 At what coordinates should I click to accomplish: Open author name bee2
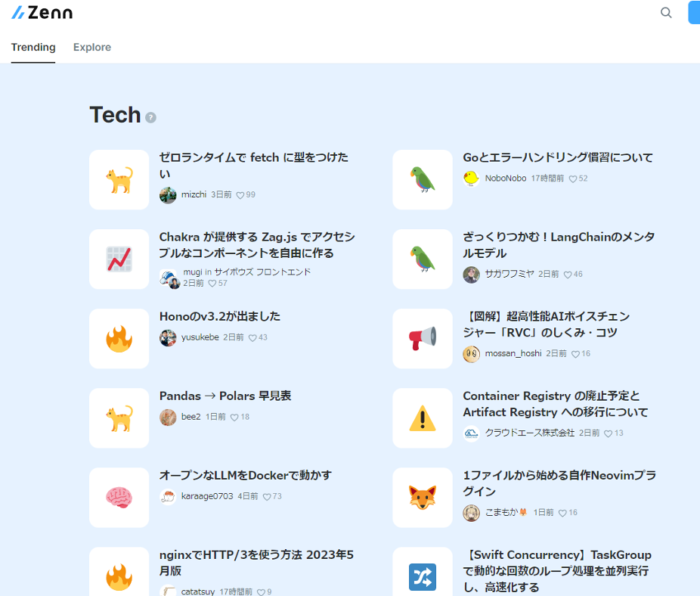[x=191, y=417]
